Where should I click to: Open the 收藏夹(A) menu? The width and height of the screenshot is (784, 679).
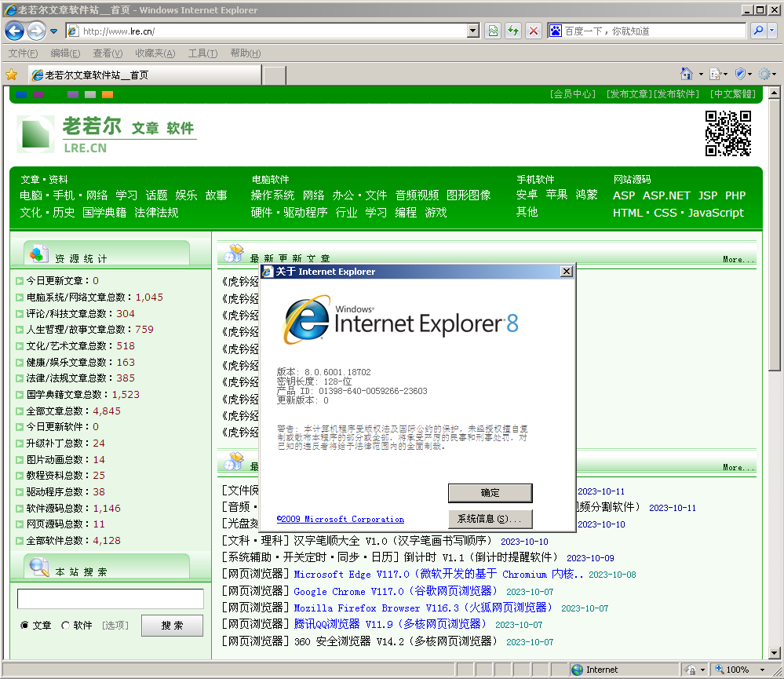coord(155,53)
